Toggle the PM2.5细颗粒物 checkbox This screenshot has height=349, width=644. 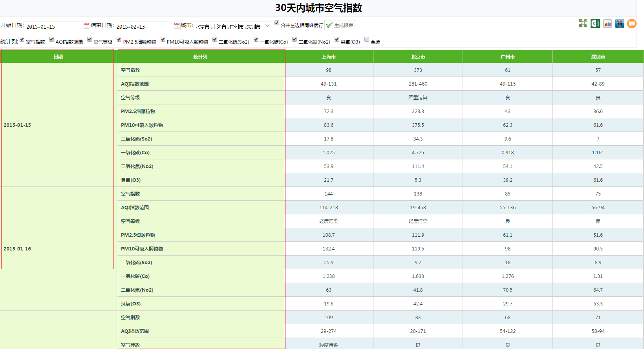click(x=119, y=39)
